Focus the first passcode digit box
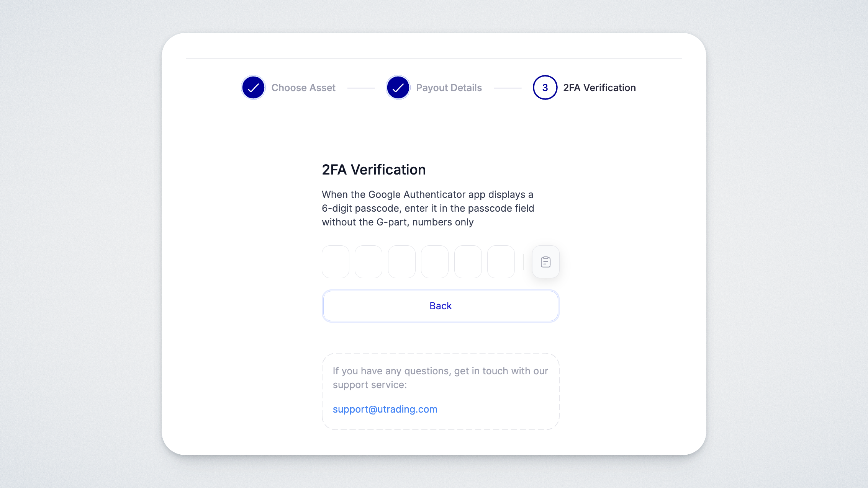The image size is (868, 488). coord(336,262)
